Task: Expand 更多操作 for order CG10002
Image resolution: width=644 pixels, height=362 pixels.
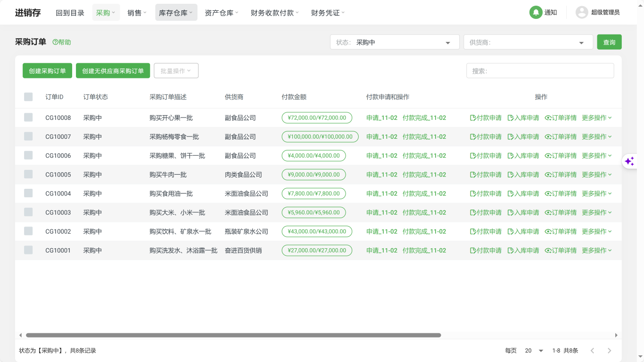Action: click(x=597, y=231)
